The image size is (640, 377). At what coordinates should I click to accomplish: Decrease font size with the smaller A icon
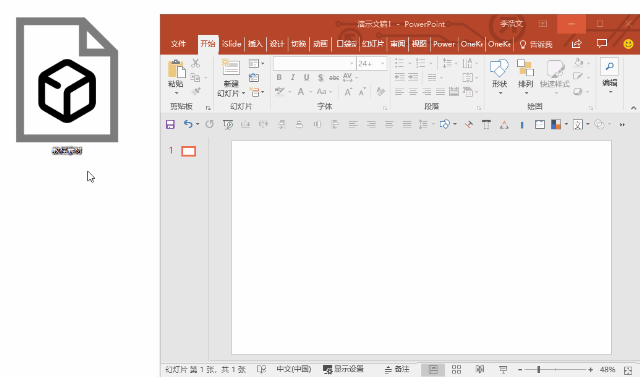tap(362, 92)
